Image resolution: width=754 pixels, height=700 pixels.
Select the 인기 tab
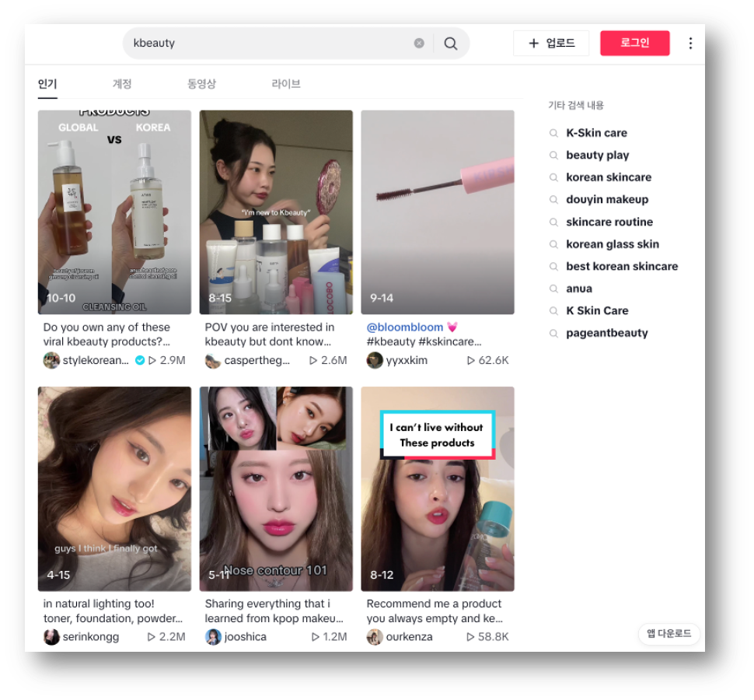[x=47, y=84]
